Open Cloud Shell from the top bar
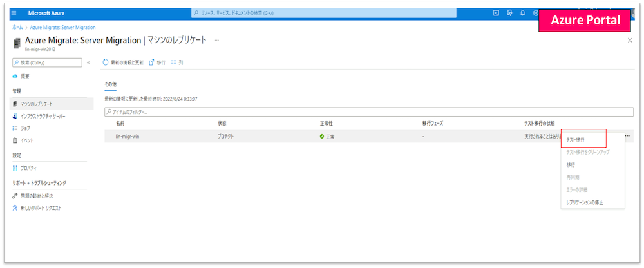Viewport: 644px width, 268px height. click(496, 13)
